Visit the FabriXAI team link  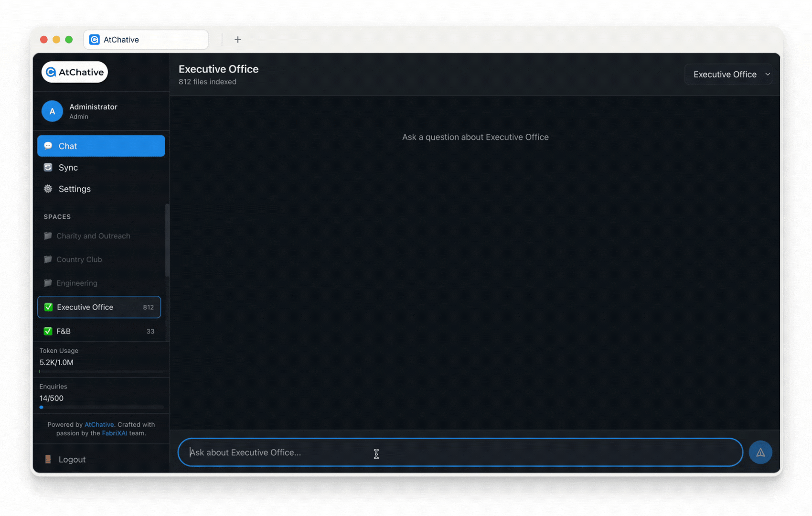tap(114, 433)
